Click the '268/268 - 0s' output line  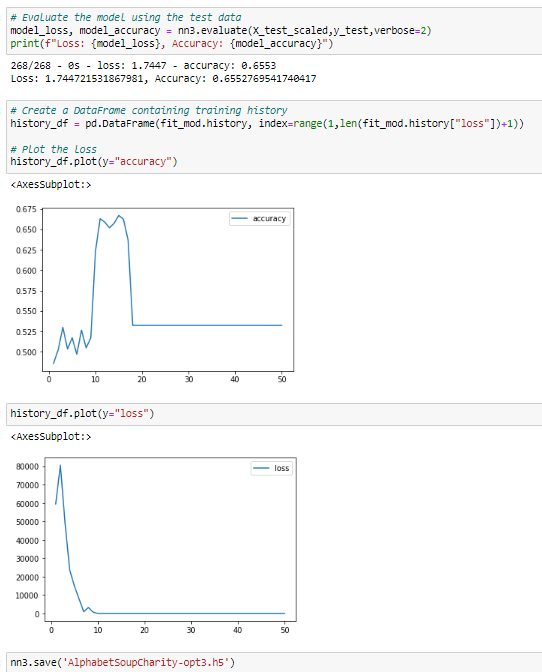pyautogui.click(x=143, y=66)
